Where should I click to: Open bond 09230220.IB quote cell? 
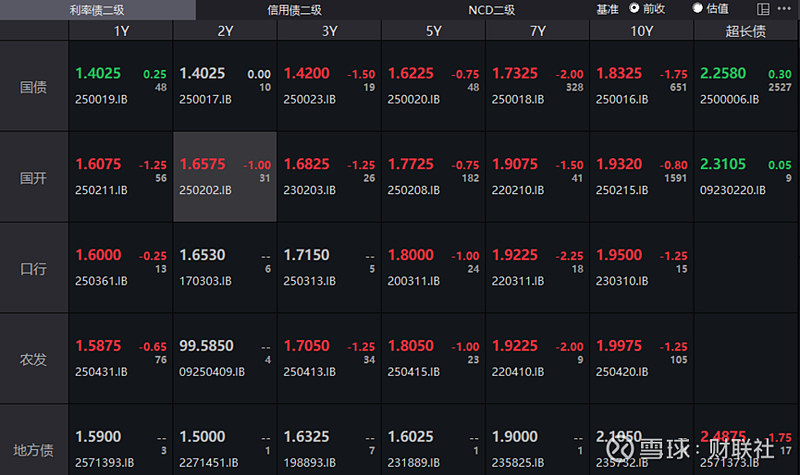[745, 177]
